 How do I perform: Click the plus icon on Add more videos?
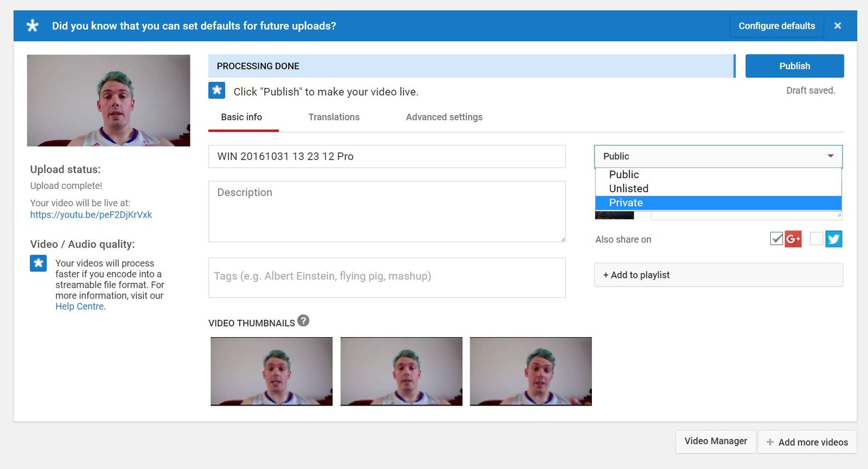(770, 442)
